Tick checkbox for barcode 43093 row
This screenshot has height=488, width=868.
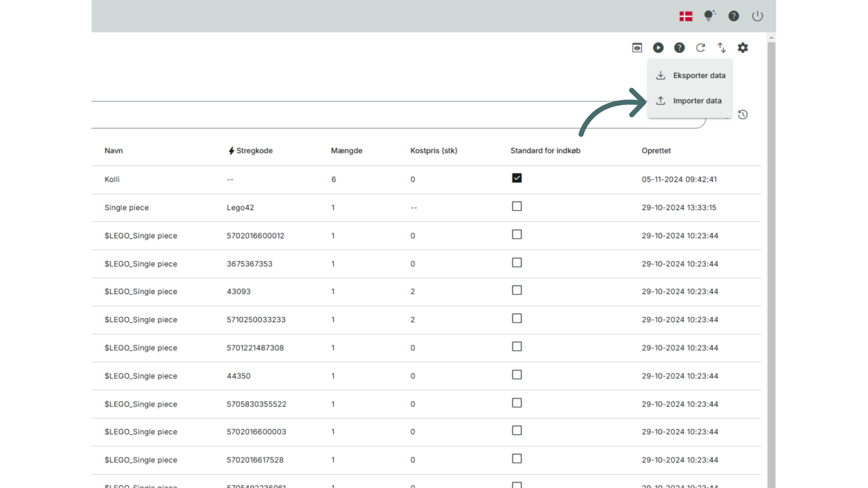(517, 290)
